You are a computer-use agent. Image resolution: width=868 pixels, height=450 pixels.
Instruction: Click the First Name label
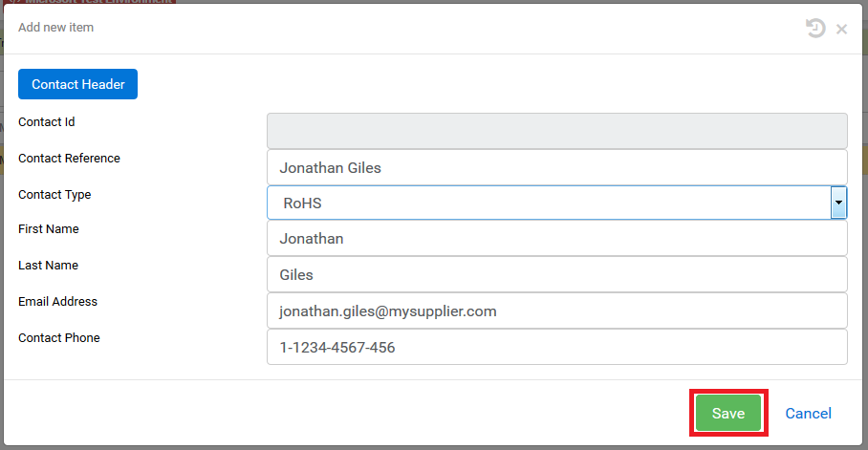[x=49, y=229]
